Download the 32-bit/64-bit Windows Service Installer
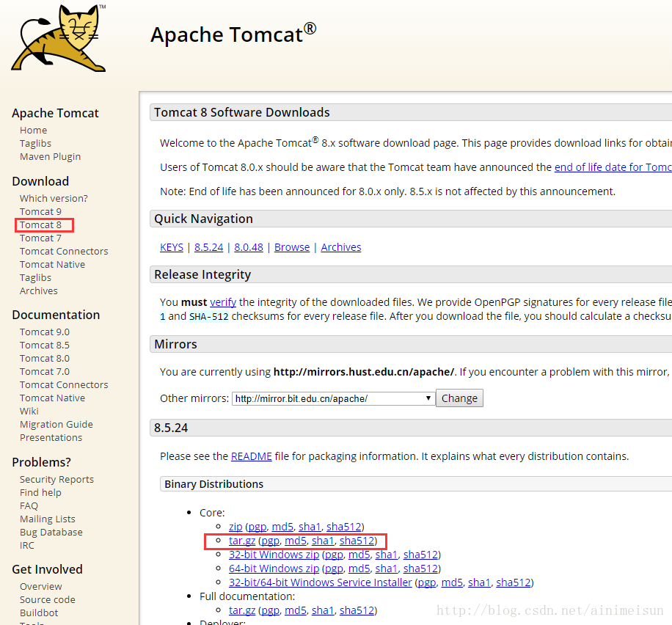 pos(320,582)
